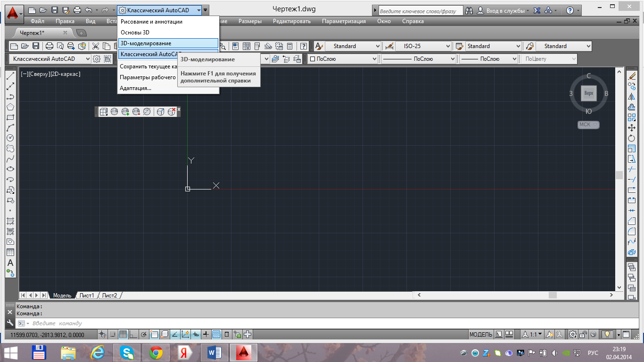Viewport: 644px width, 362px height.
Task: Click the МСК coordinate system button
Action: tap(588, 125)
